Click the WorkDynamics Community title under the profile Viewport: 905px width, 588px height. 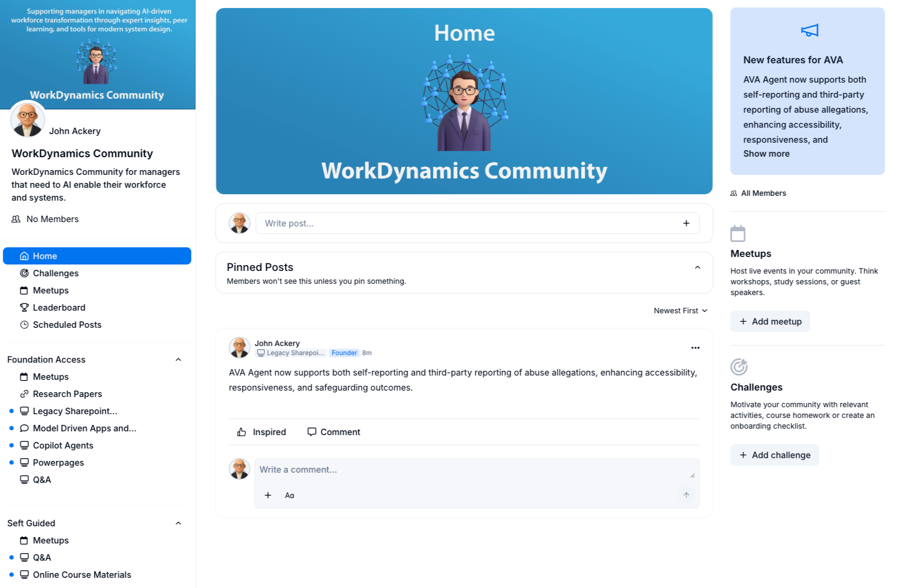[82, 153]
